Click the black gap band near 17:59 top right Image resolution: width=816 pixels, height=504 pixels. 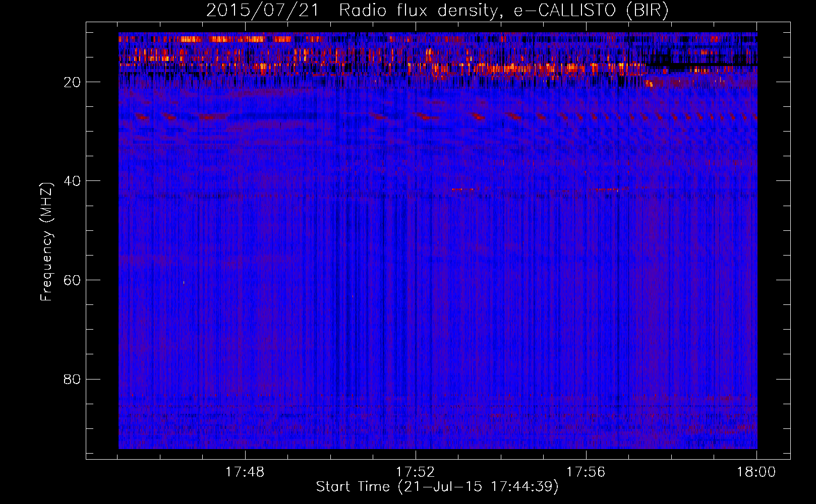(x=701, y=64)
